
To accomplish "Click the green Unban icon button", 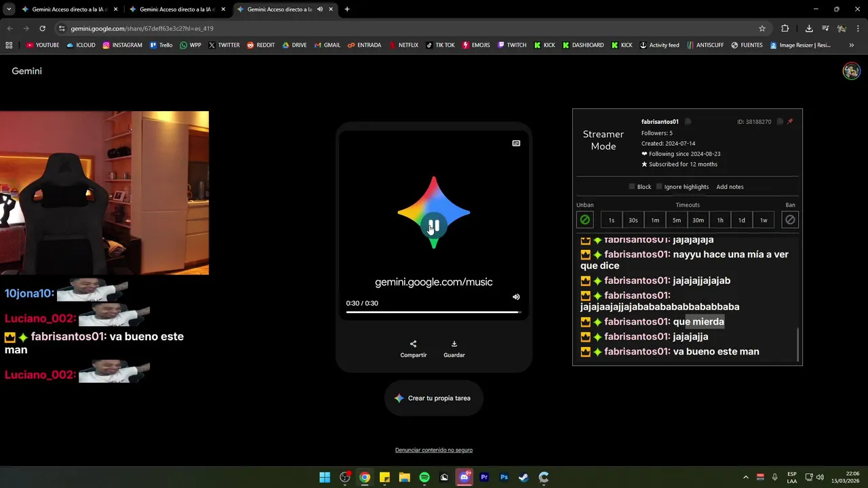I will tap(585, 220).
